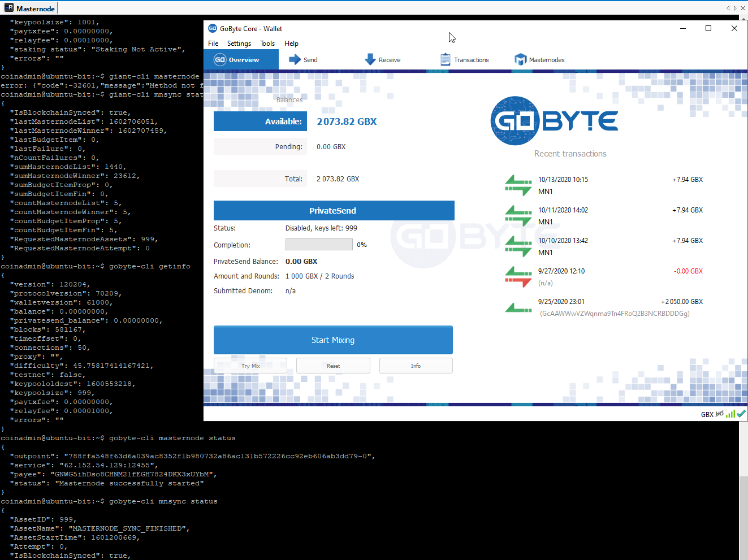
Task: Click the PrivateSend completion progress bar
Action: 319,244
